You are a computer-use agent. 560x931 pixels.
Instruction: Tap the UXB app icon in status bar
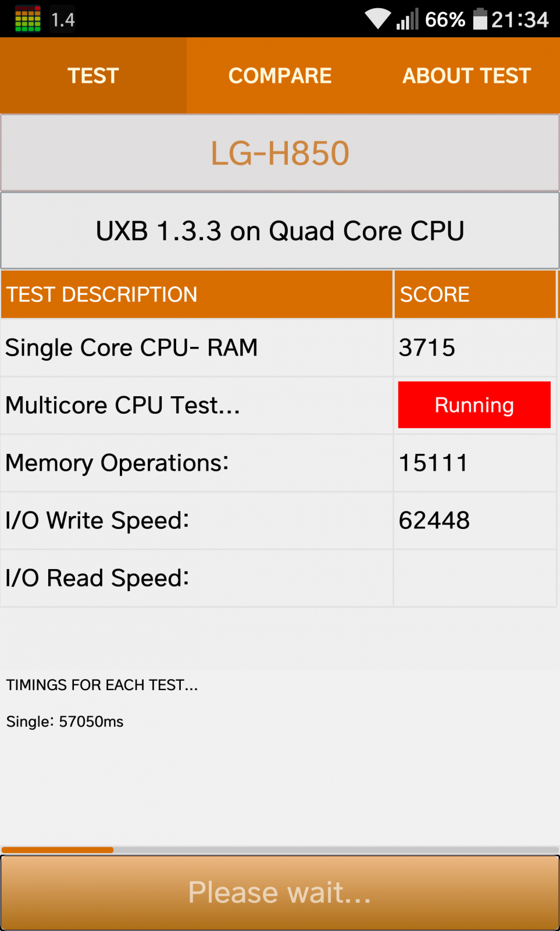click(x=27, y=19)
